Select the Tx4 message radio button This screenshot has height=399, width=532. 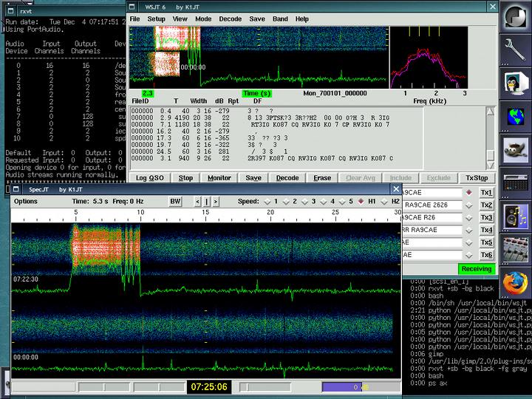pyautogui.click(x=469, y=231)
